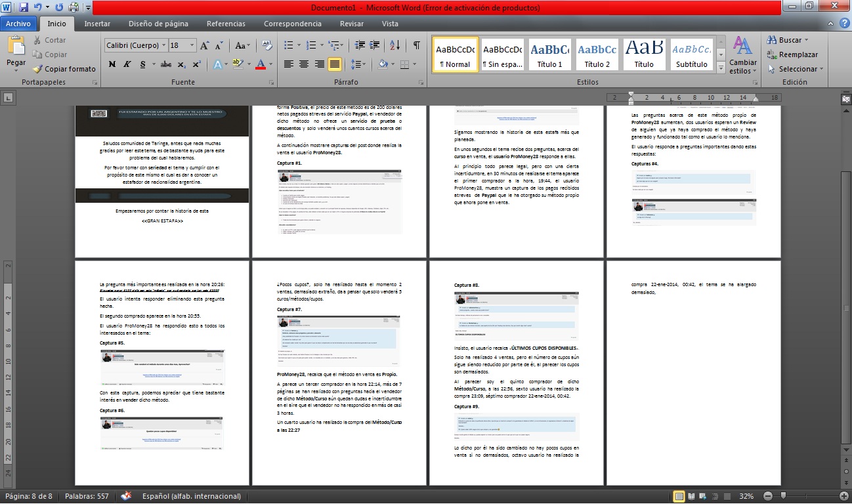This screenshot has width=852, height=504.
Task: Switch to the Referencias tab
Action: coord(226,24)
